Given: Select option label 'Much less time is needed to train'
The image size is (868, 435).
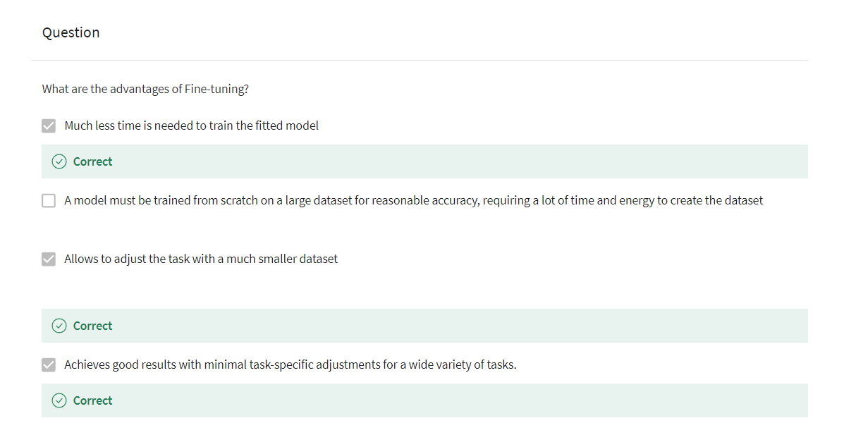Looking at the screenshot, I should click(191, 125).
